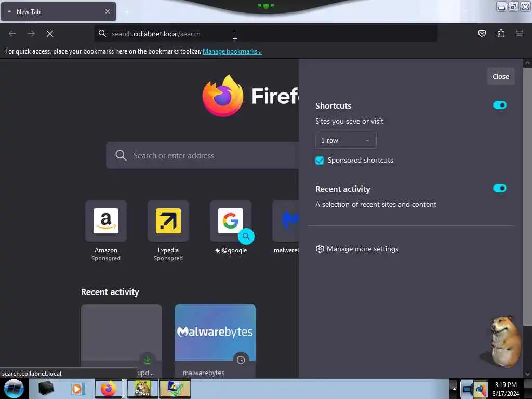This screenshot has width=532, height=399.
Task: Open Manage more settings link
Action: [x=362, y=249]
